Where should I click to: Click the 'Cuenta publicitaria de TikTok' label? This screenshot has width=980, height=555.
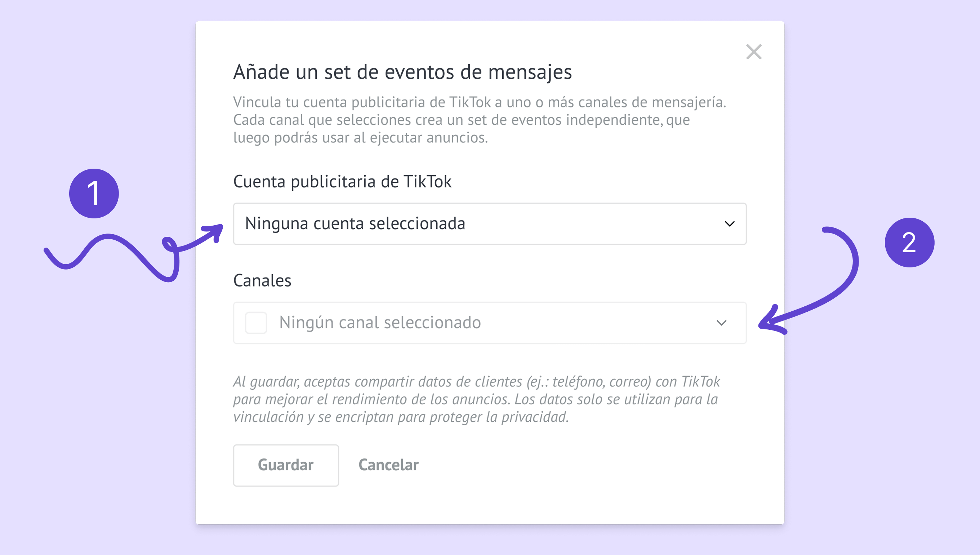click(342, 181)
